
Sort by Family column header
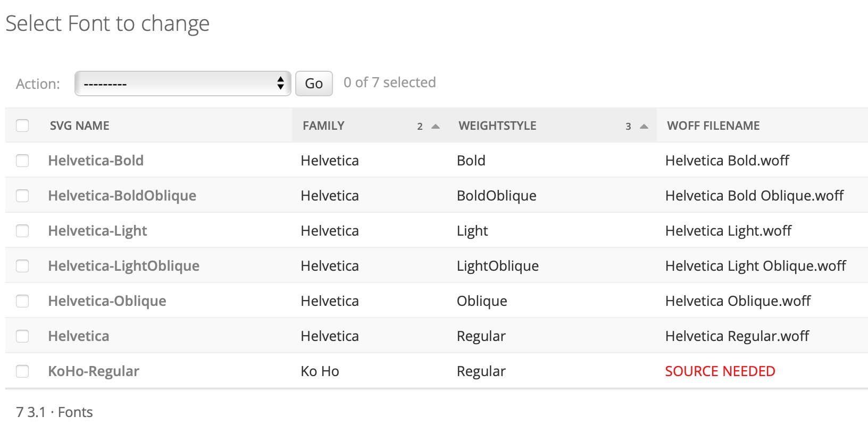pos(323,126)
